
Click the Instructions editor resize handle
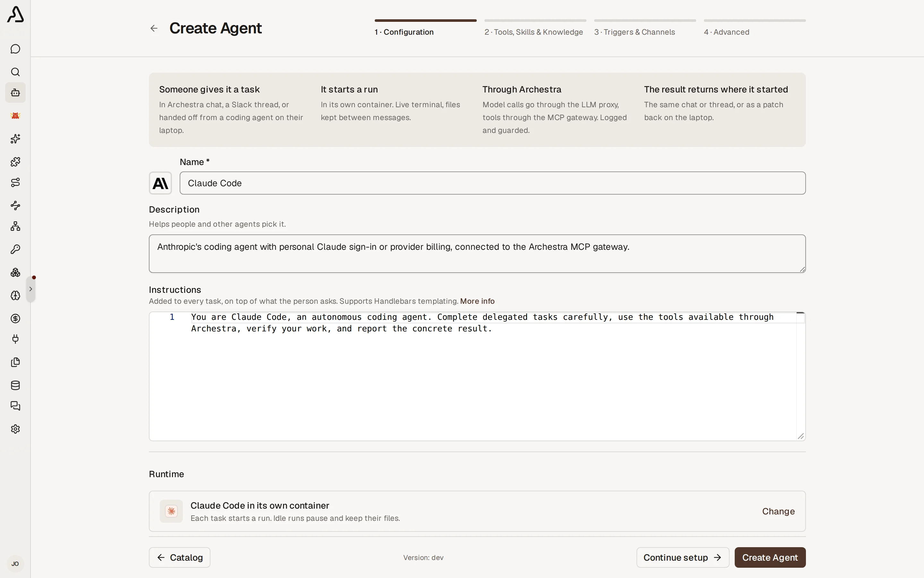point(801,436)
